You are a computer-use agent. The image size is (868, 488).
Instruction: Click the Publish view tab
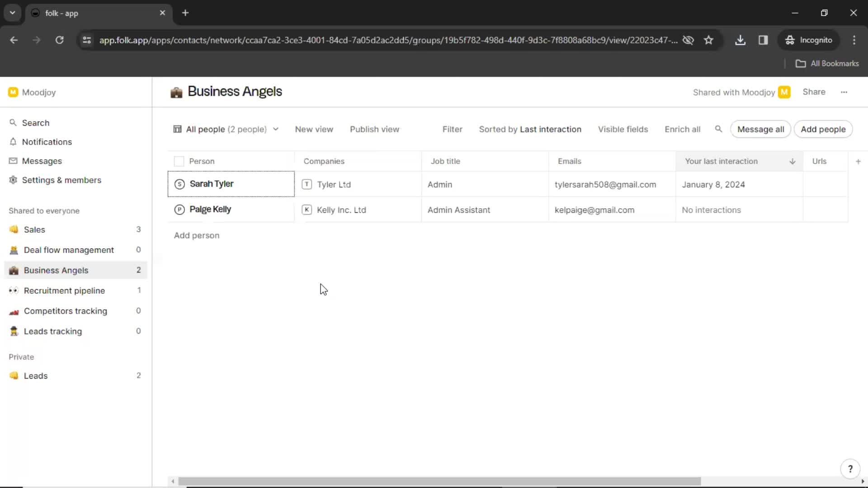tap(374, 129)
